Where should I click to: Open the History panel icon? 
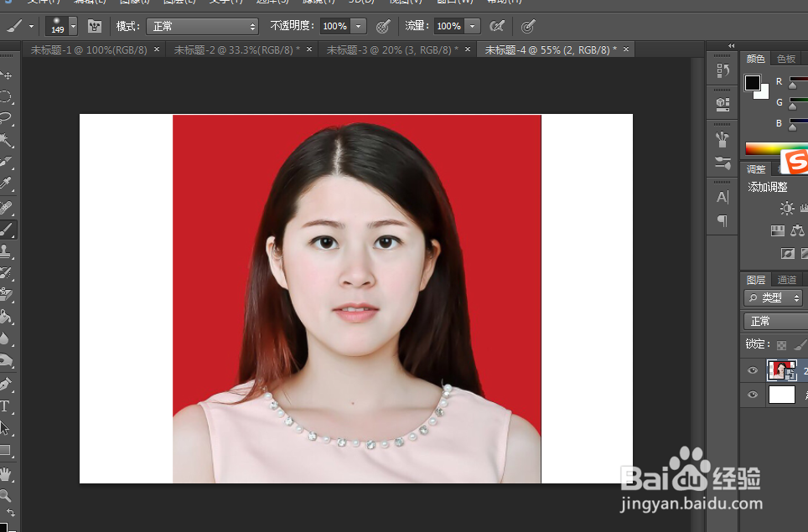(x=723, y=70)
